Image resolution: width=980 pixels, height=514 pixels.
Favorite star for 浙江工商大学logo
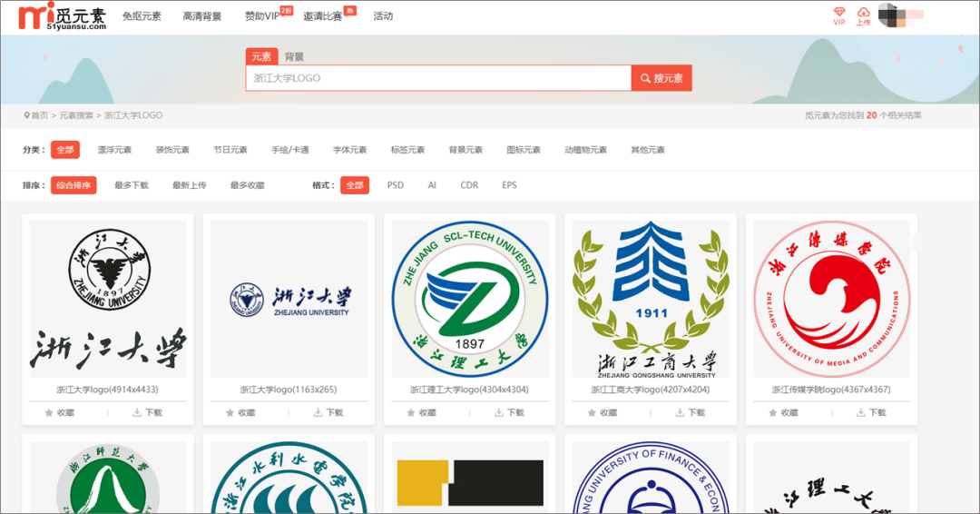(x=592, y=412)
